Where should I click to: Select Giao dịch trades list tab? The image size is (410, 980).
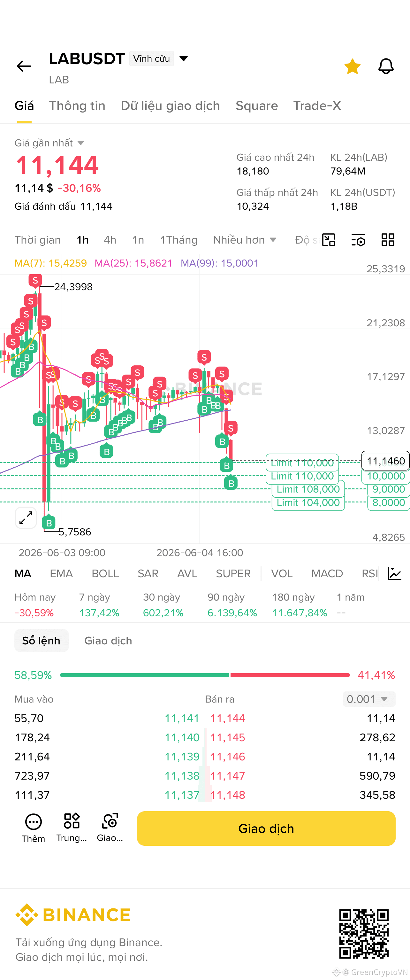coord(108,641)
